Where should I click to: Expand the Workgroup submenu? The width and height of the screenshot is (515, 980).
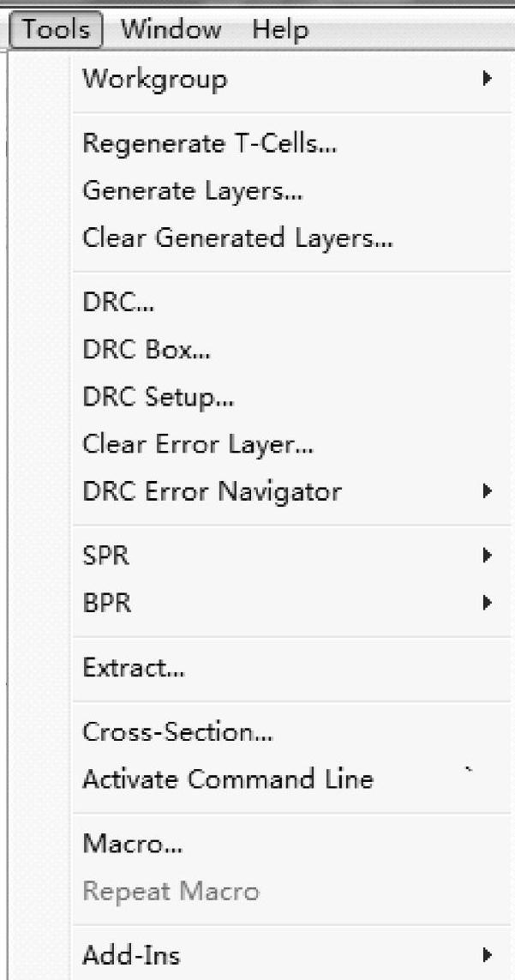154,80
